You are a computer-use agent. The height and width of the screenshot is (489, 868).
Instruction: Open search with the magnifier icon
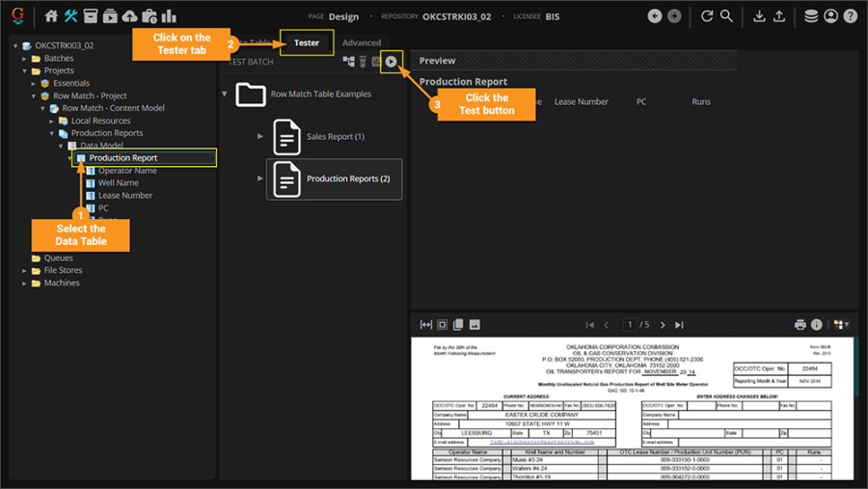point(726,16)
